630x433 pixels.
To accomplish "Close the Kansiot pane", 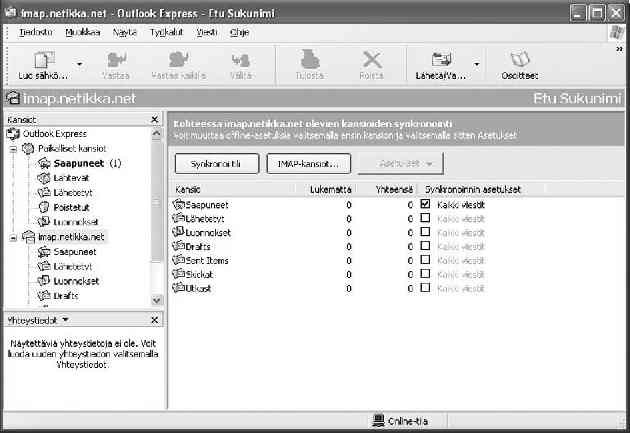I will [x=155, y=119].
